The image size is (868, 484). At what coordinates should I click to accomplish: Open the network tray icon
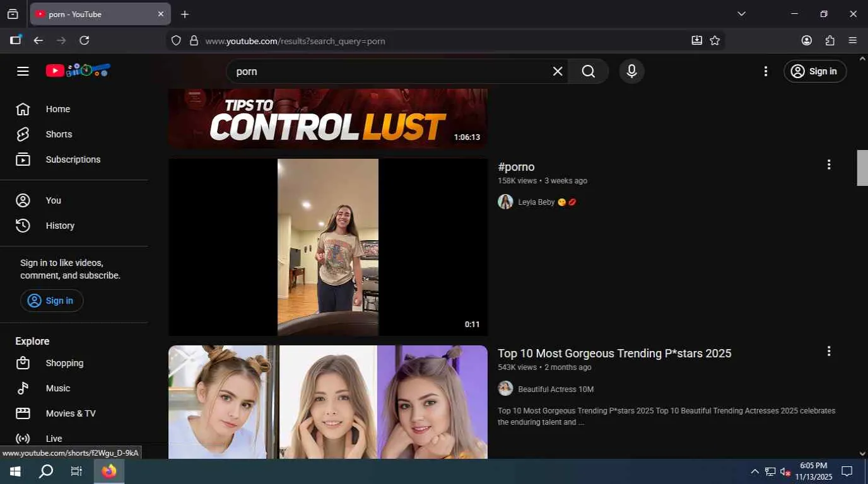pos(770,471)
